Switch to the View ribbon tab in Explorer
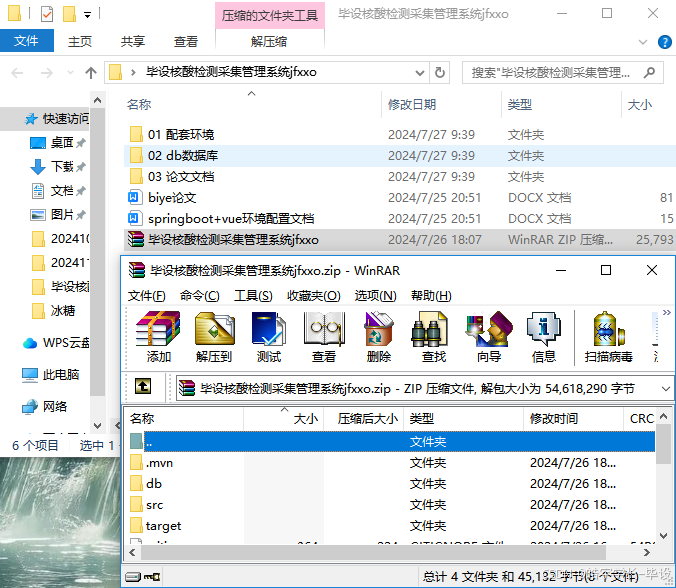This screenshot has width=676, height=588. pyautogui.click(x=186, y=41)
